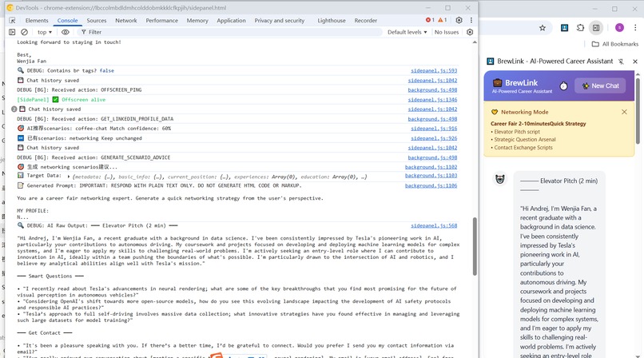The width and height of the screenshot is (644, 358).
Task: Open the sidepanel.js:568 source link
Action: [434, 225]
